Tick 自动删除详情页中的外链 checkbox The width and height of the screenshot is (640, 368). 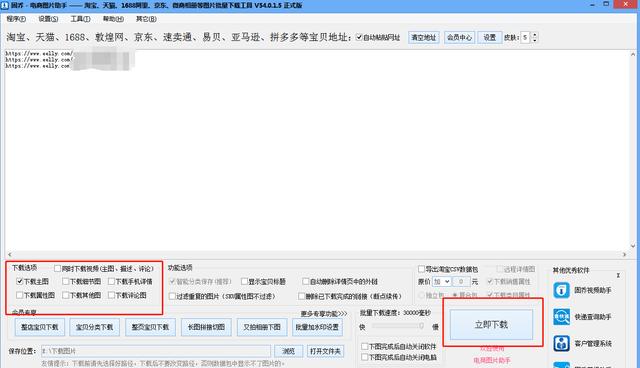pyautogui.click(x=305, y=282)
